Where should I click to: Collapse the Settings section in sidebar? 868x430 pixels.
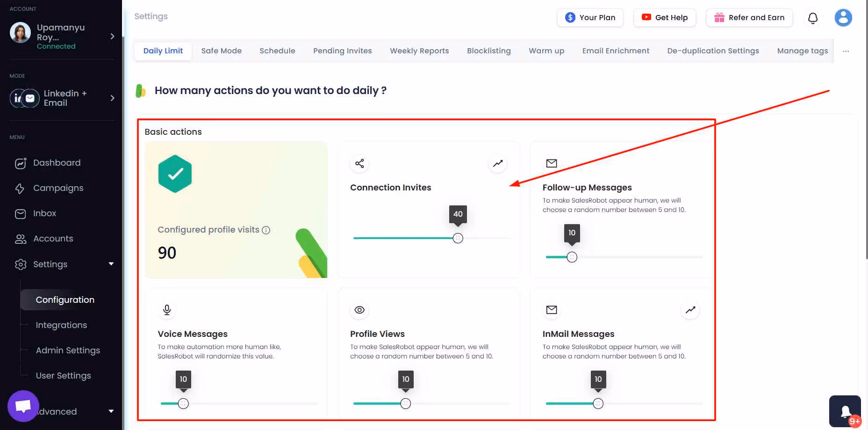(x=111, y=264)
